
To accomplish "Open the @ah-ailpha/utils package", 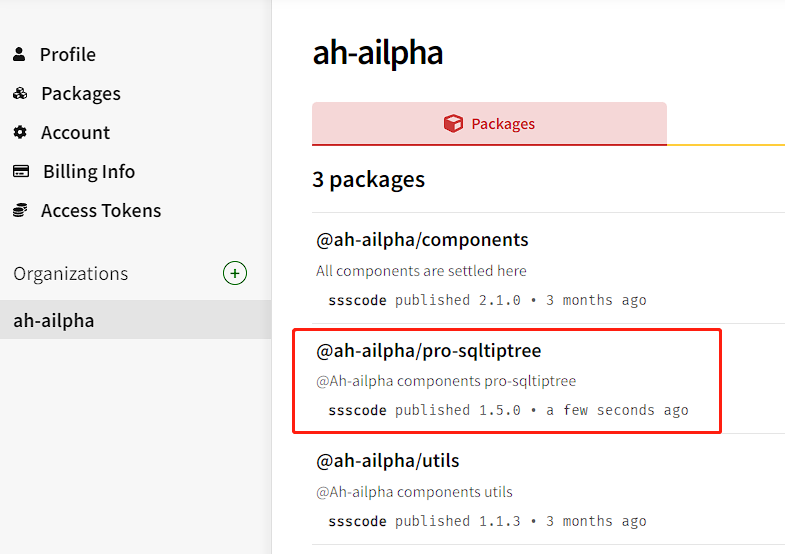I will [387, 461].
